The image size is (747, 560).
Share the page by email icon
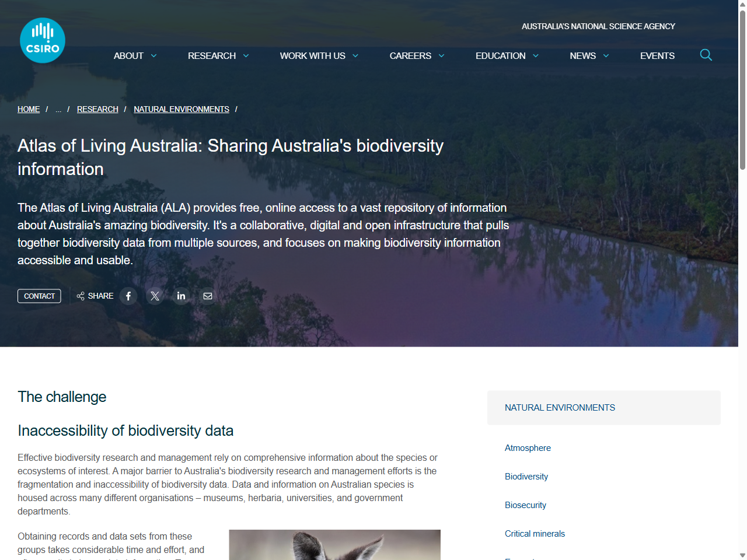coord(207,296)
